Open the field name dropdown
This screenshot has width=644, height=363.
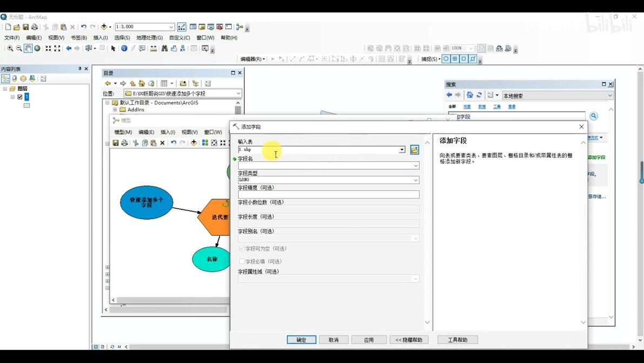tap(415, 166)
